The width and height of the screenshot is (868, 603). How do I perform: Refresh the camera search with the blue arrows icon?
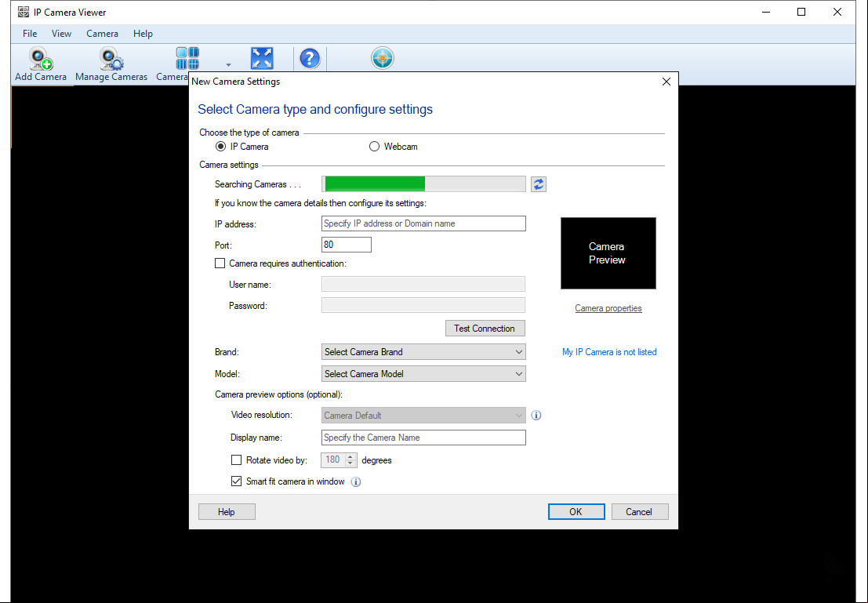[x=539, y=184]
